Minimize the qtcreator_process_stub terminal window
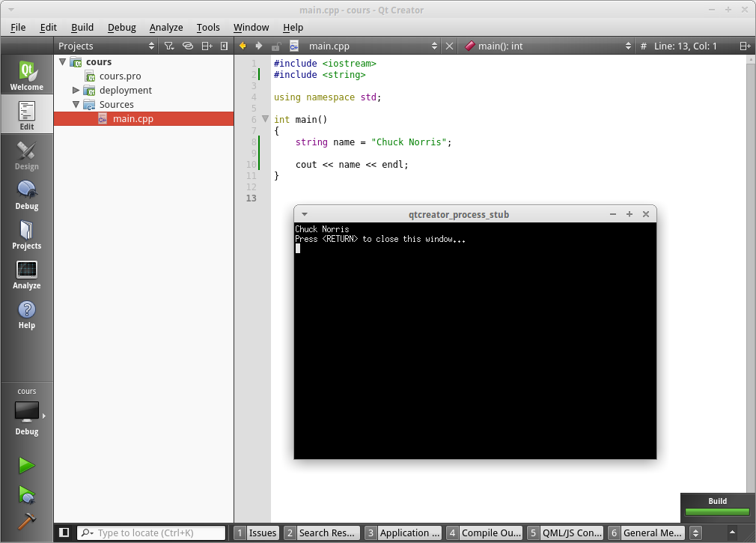The height and width of the screenshot is (543, 756). pyautogui.click(x=613, y=214)
